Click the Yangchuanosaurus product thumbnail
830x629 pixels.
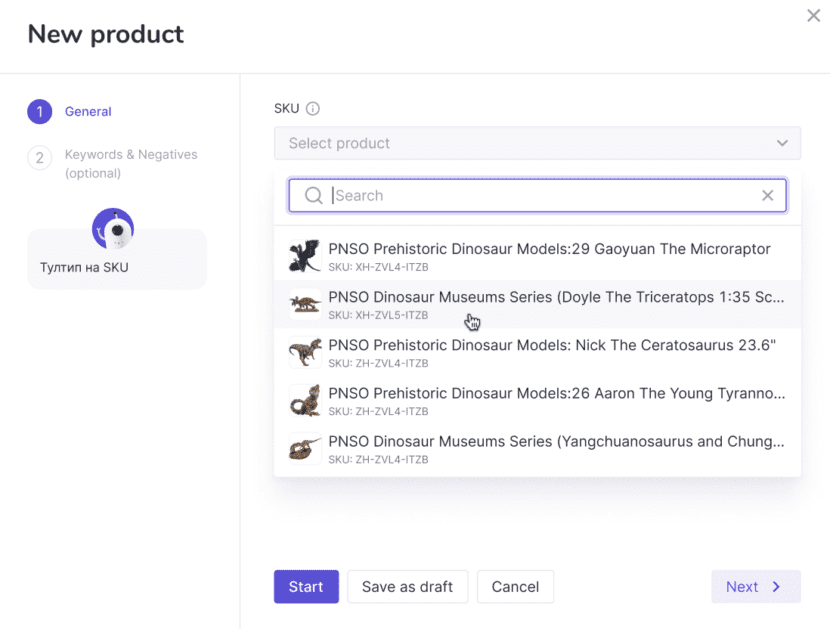click(305, 448)
